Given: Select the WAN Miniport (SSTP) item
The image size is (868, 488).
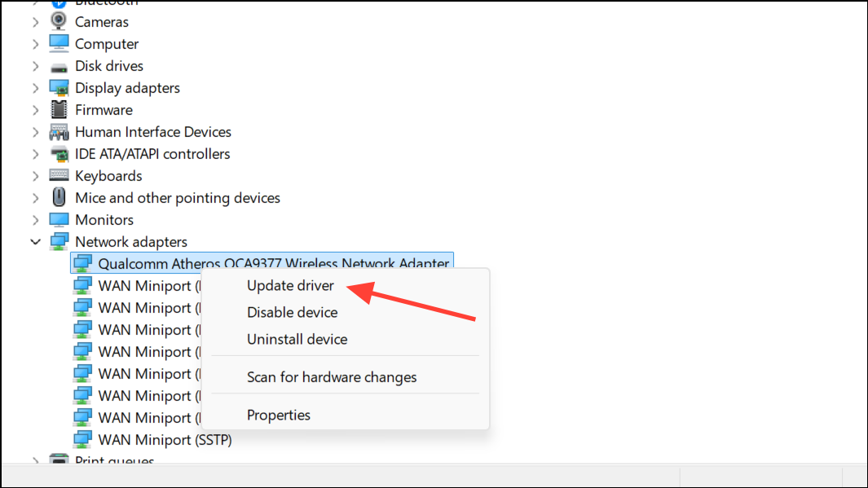Looking at the screenshot, I should click(165, 440).
